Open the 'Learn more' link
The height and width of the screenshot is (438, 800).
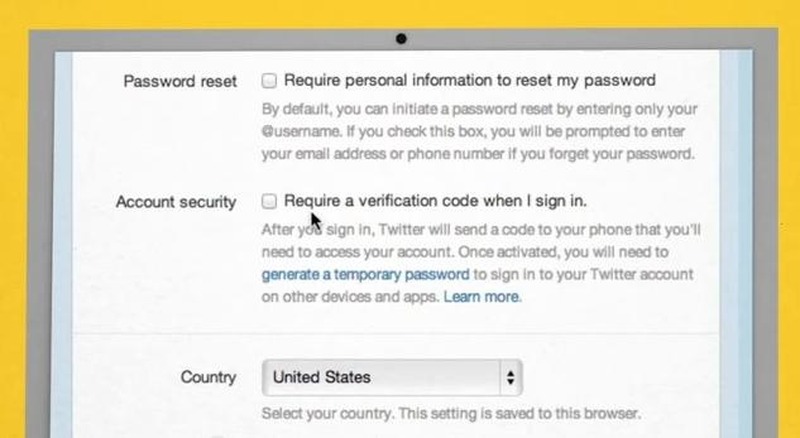(x=482, y=297)
